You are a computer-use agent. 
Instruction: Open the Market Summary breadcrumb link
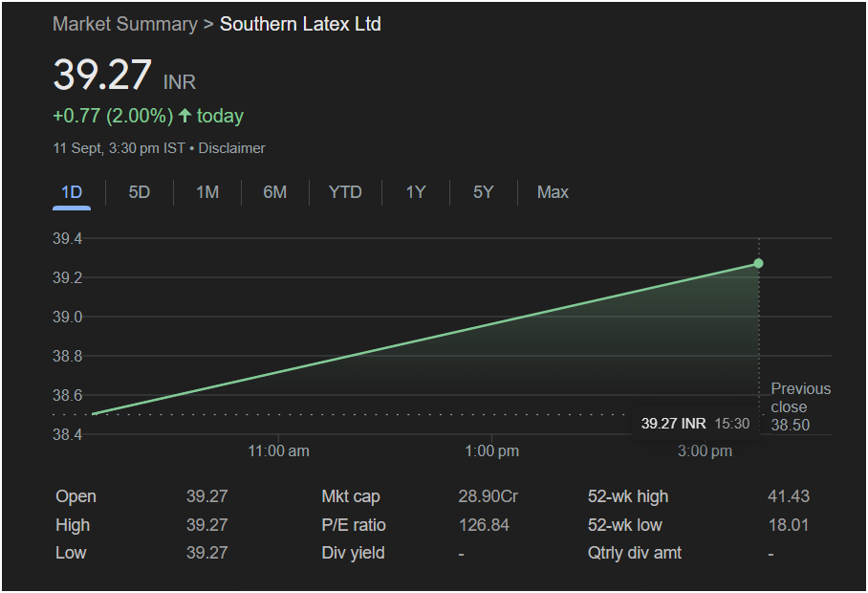(125, 24)
